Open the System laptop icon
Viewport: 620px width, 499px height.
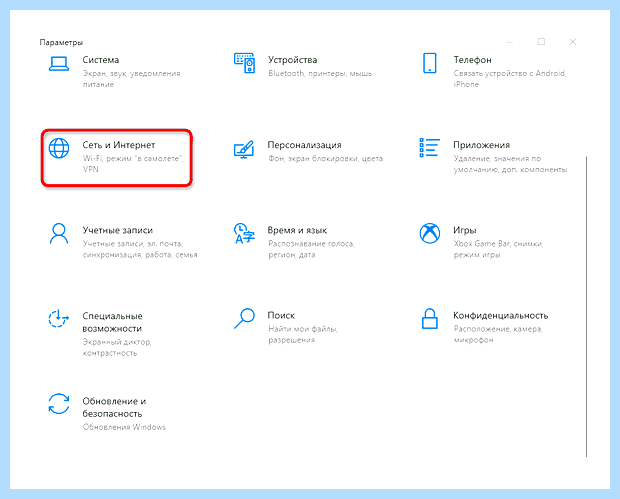click(59, 64)
